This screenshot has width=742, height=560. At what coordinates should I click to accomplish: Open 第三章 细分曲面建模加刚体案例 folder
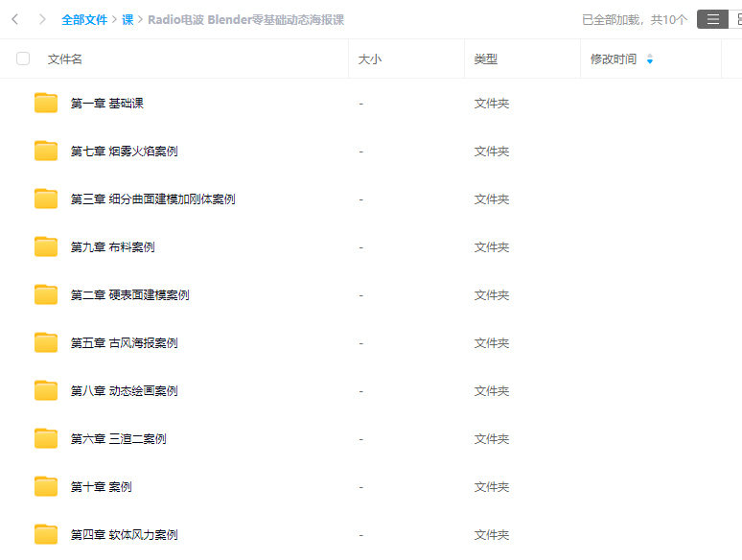tap(152, 199)
